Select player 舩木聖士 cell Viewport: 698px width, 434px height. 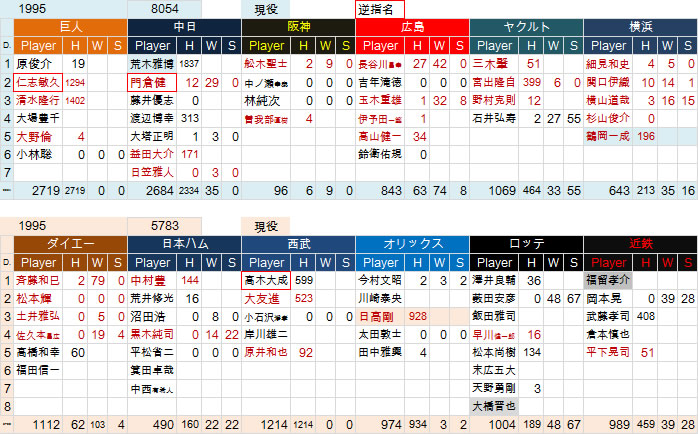tap(266, 64)
